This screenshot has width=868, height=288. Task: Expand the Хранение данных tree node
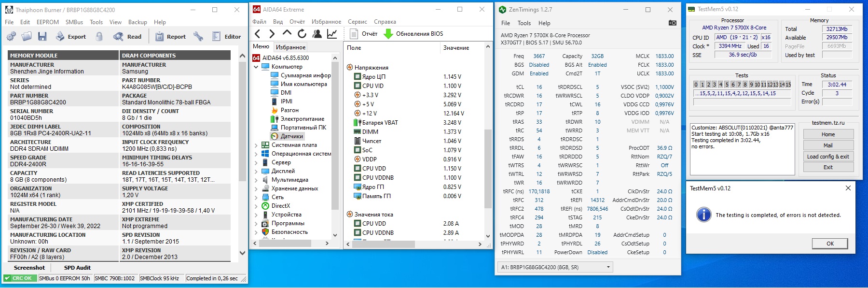(256, 188)
